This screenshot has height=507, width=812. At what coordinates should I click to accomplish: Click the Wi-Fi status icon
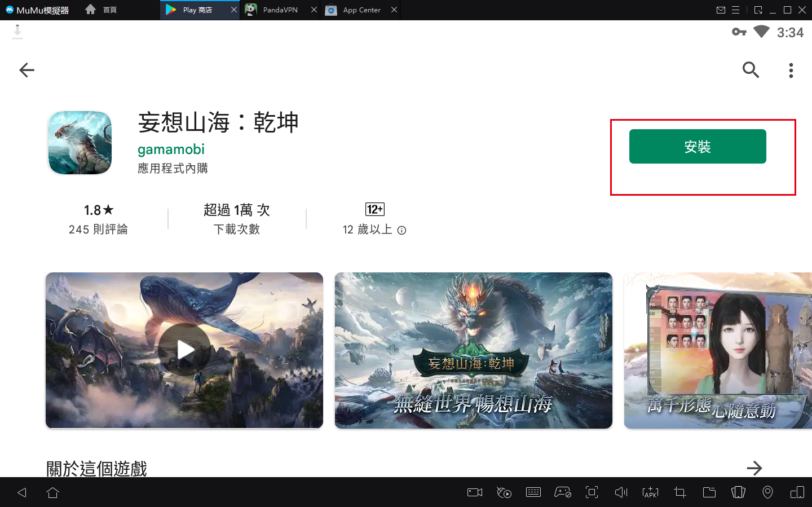[761, 32]
